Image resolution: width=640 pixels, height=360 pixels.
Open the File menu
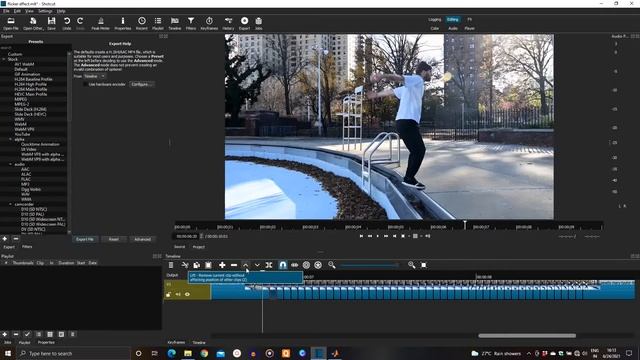(6, 11)
